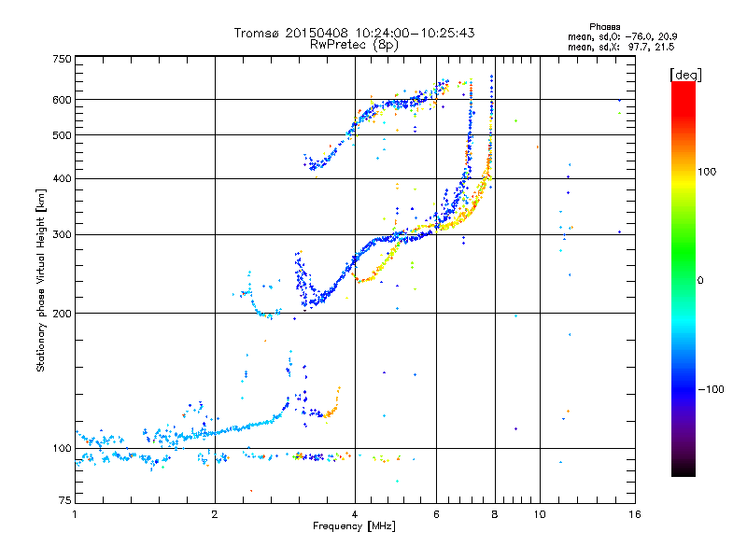The height and width of the screenshot is (560, 747).
Task: Click the y-axis tick label '300'
Action: tap(62, 235)
